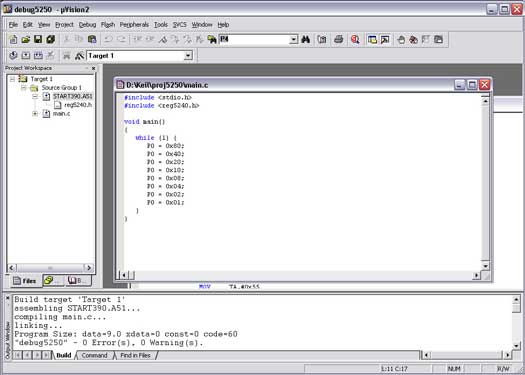Viewport: 525px width, 375px height.
Task: Collapse the Source Group 1 node
Action: click(x=23, y=88)
